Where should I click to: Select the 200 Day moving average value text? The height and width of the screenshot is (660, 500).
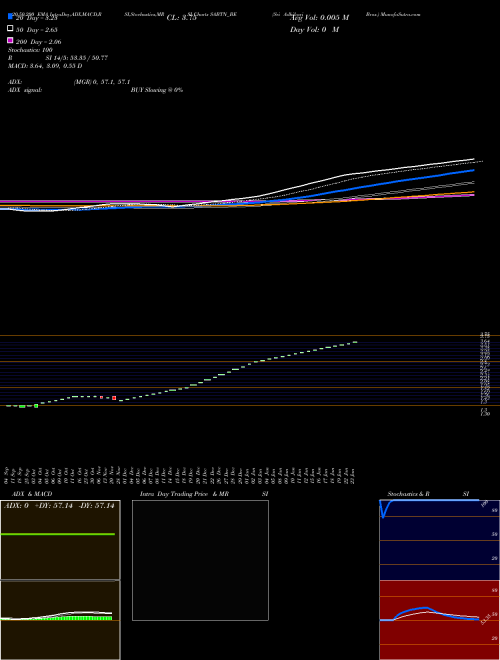coord(38,42)
